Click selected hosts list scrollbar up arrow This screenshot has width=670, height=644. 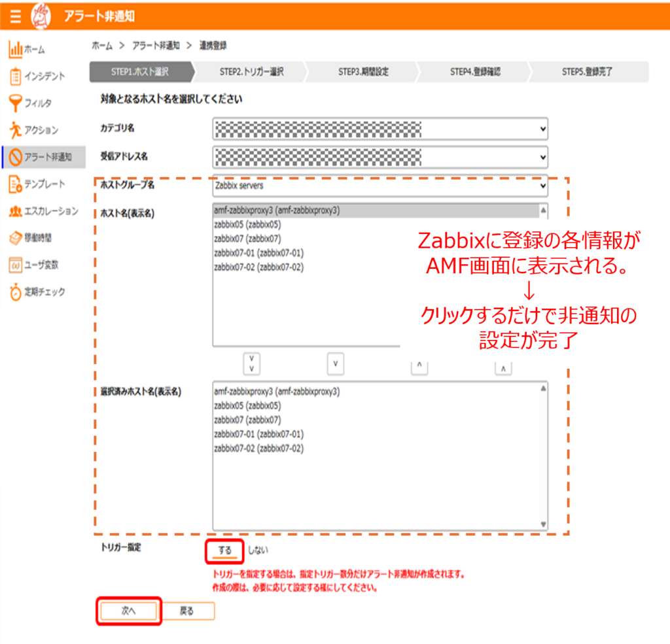pos(543,388)
